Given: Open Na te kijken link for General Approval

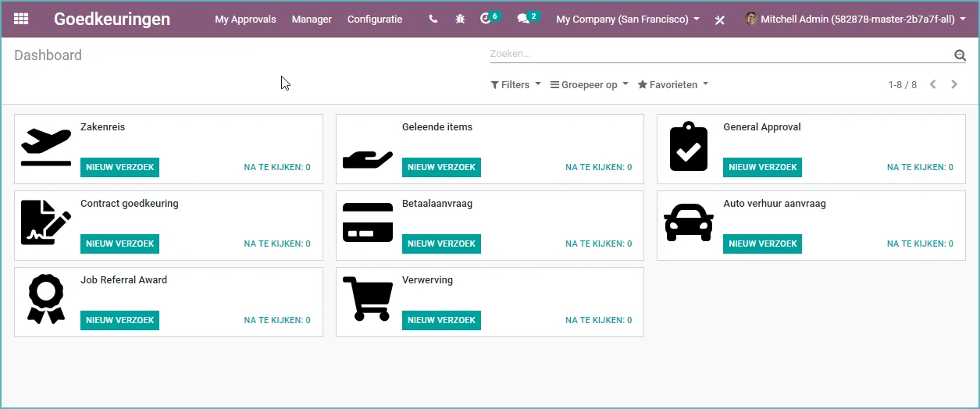Looking at the screenshot, I should (x=920, y=167).
